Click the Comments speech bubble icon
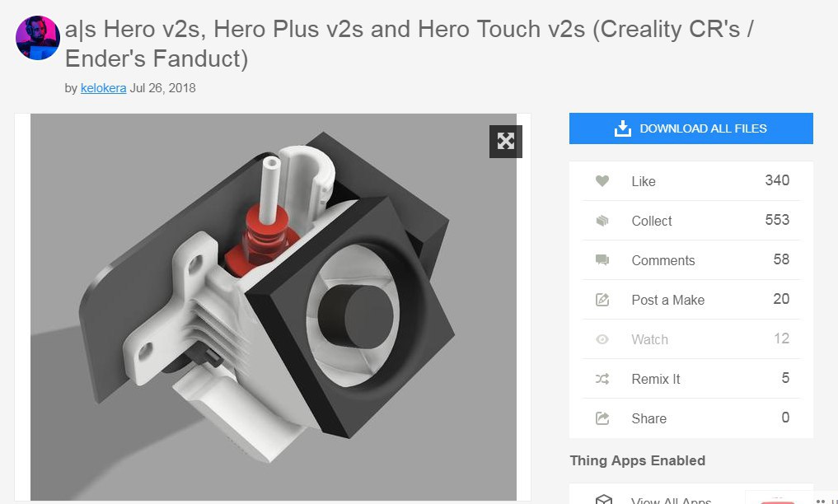Viewport: 838px width, 504px height. 602,260
